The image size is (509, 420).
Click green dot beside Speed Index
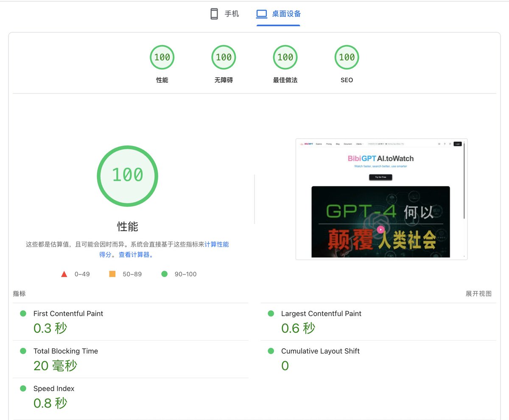click(23, 388)
